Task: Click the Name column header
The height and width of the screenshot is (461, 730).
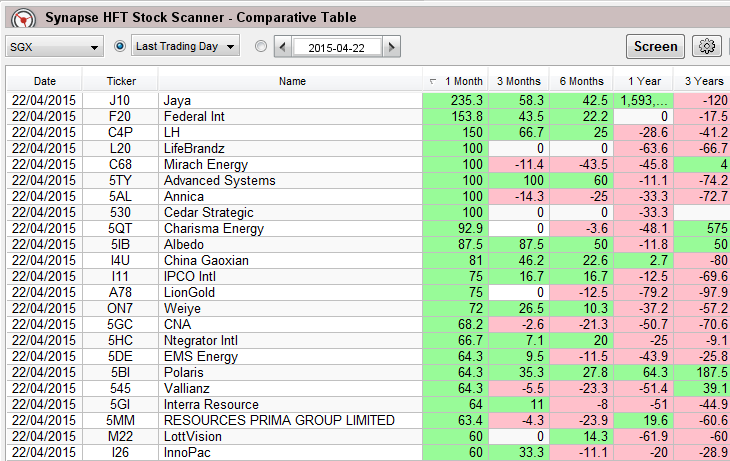Action: coord(292,81)
